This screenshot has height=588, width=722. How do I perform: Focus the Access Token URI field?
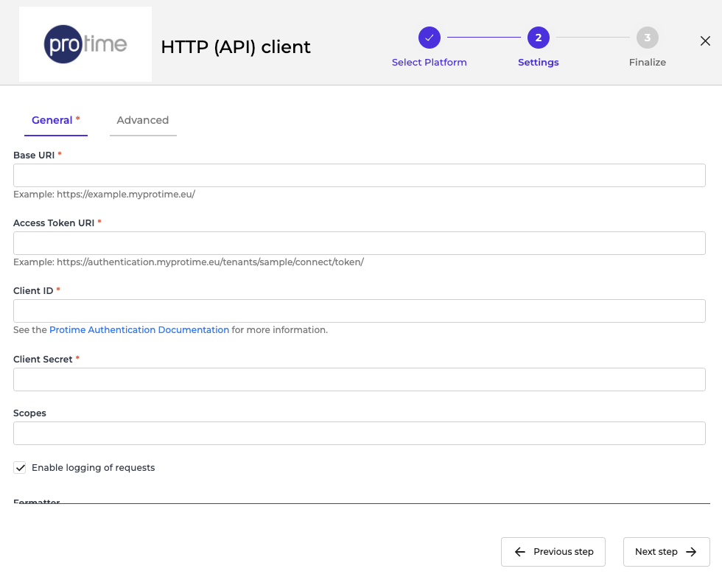[360, 243]
